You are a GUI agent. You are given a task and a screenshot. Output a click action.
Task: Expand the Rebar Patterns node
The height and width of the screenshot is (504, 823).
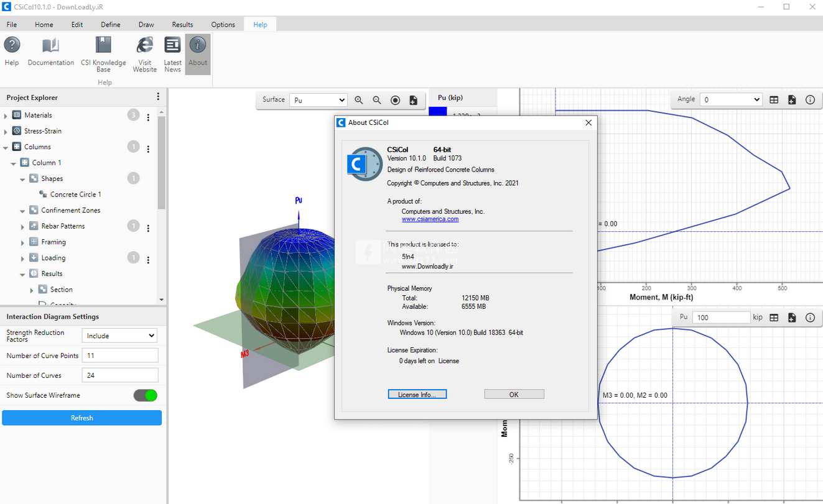point(22,226)
